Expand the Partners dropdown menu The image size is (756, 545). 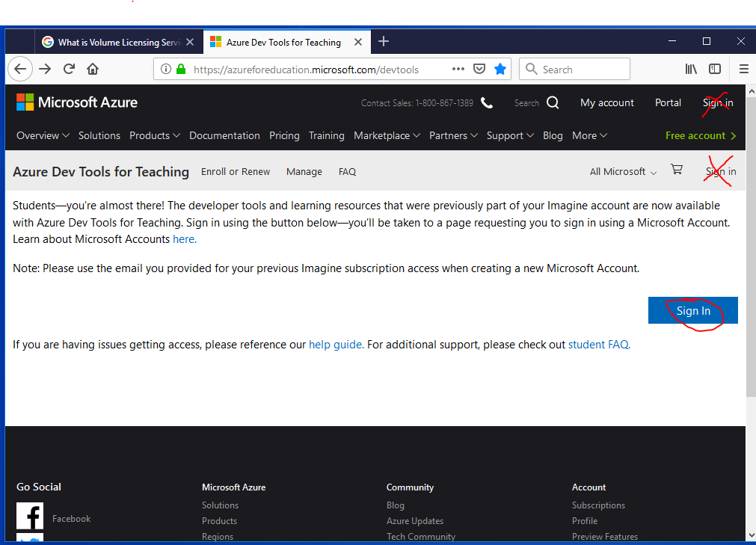454,135
